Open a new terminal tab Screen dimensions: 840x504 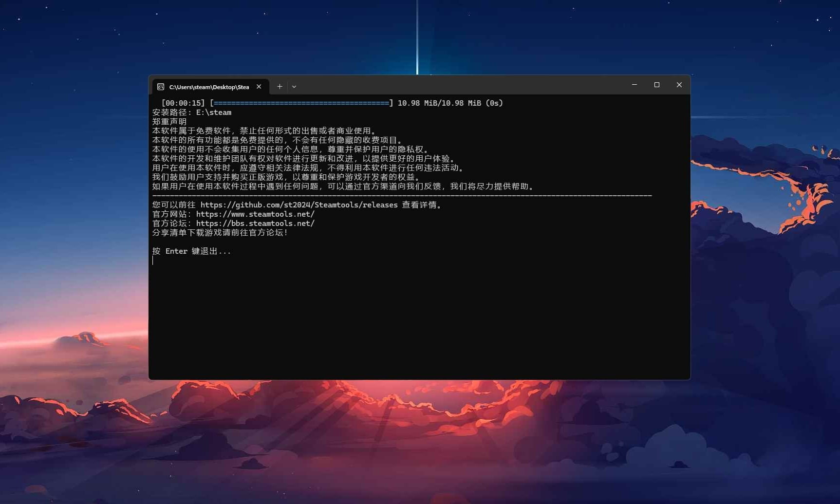point(280,87)
